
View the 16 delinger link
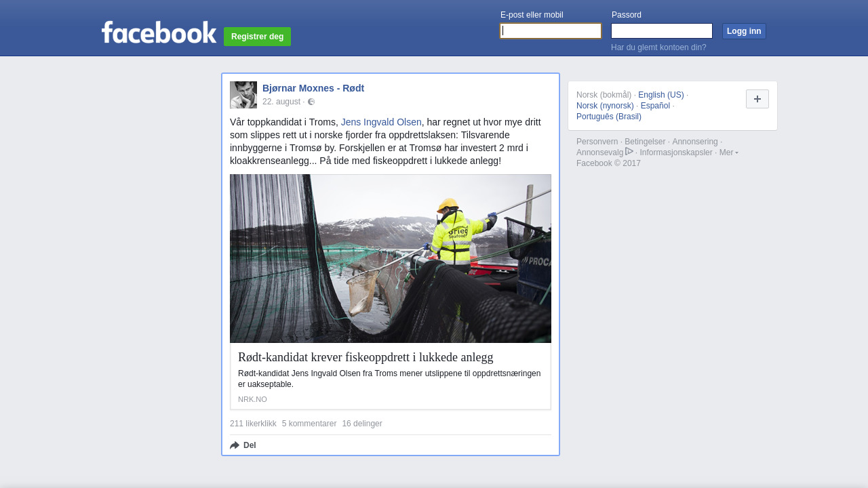(x=362, y=424)
